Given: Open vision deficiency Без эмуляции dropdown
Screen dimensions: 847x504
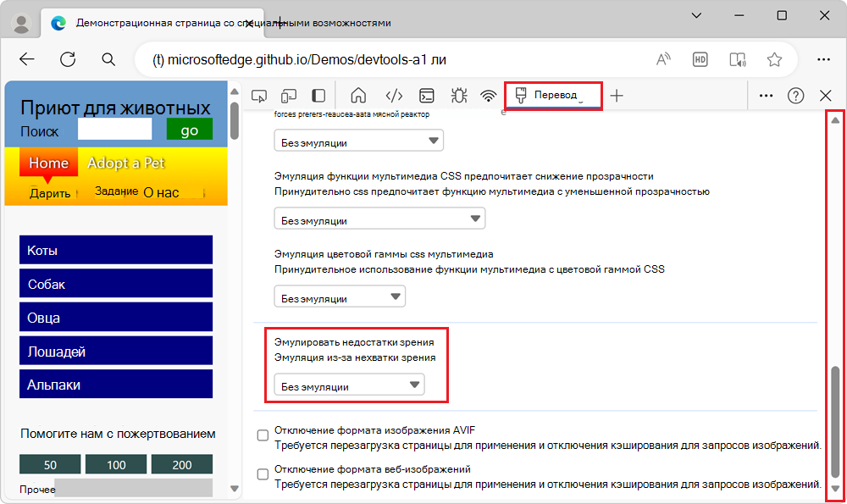Looking at the screenshot, I should [x=349, y=385].
